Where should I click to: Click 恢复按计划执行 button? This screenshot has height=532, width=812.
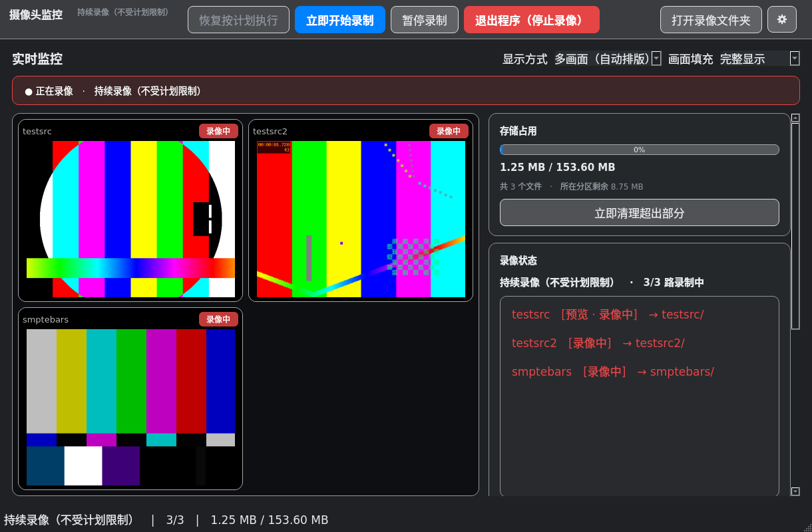[238, 20]
